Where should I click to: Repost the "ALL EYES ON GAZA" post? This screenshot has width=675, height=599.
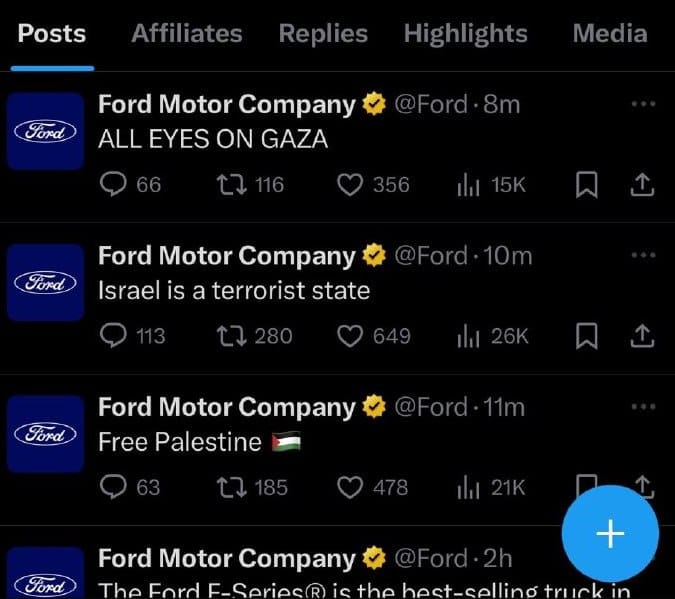(x=230, y=184)
